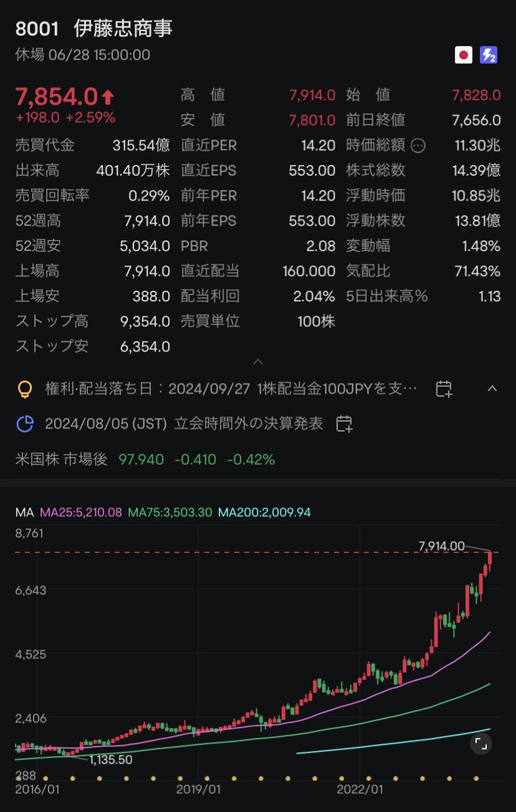
Task: Tap the 出来高 value 401.40万株
Action: tap(133, 171)
